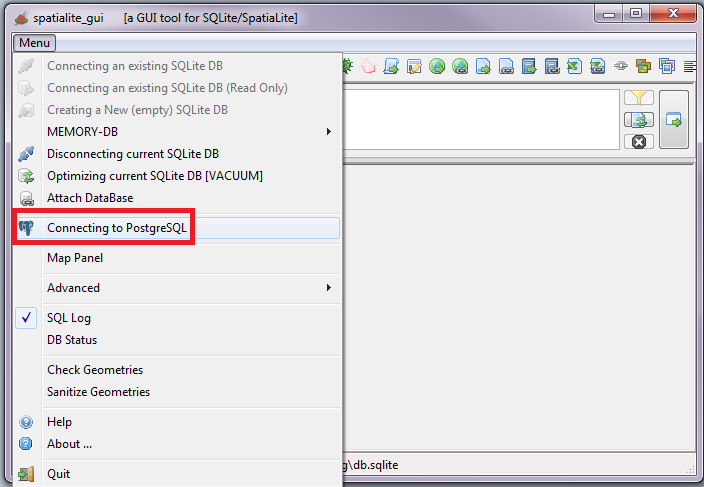Click inside the SQL query input box
Image resolution: width=704 pixels, height=487 pixels.
tap(481, 119)
